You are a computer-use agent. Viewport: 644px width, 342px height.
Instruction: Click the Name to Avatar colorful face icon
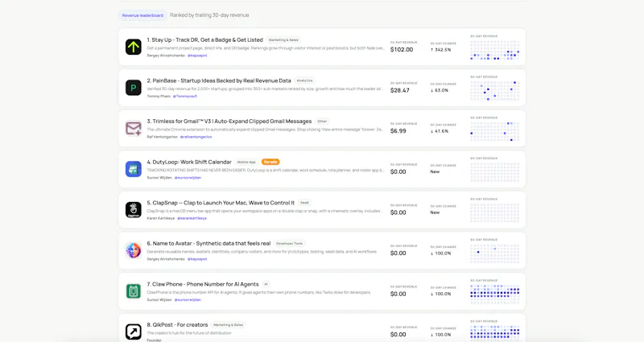point(134,250)
